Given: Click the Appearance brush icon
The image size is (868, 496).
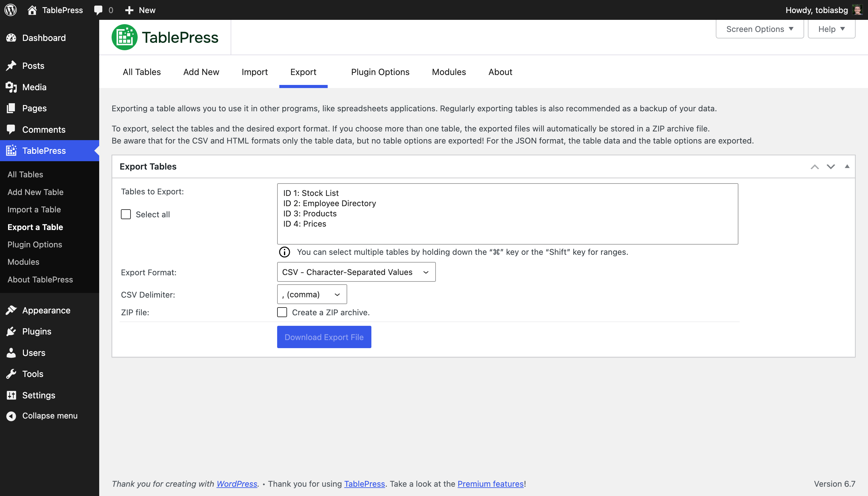Looking at the screenshot, I should (11, 310).
